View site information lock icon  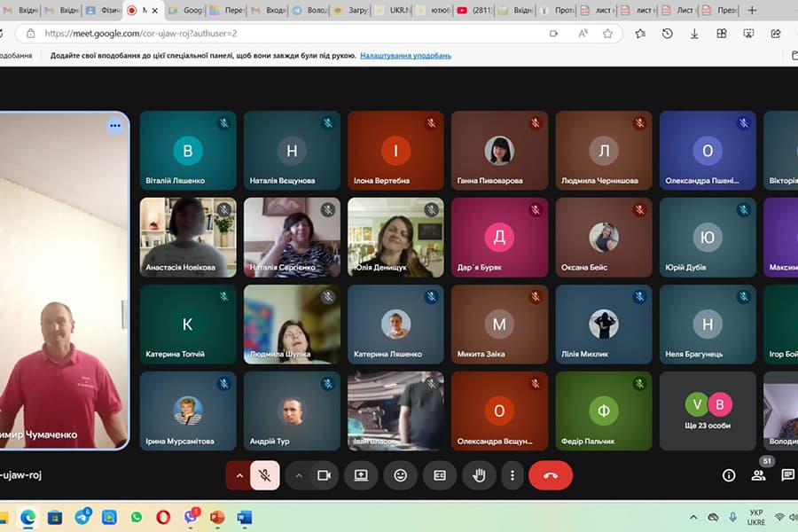30,34
